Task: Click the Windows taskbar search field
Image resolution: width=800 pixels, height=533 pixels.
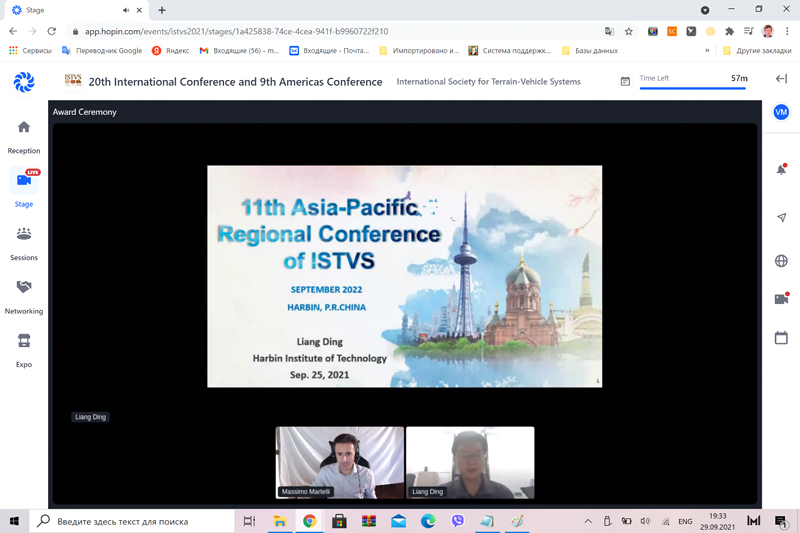Action: click(x=132, y=521)
